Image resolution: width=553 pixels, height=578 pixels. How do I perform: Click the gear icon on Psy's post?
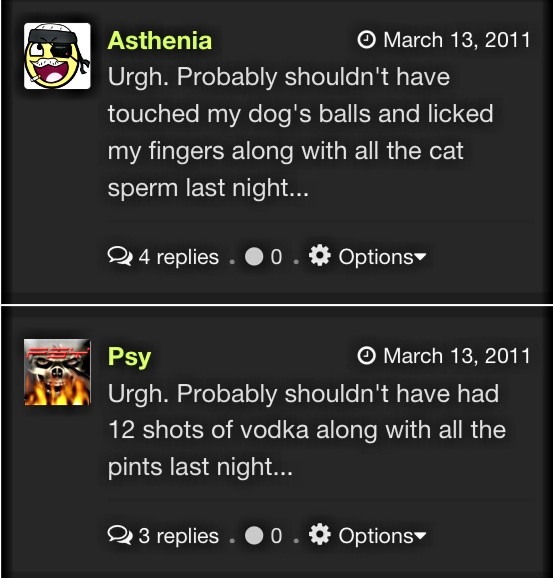319,535
